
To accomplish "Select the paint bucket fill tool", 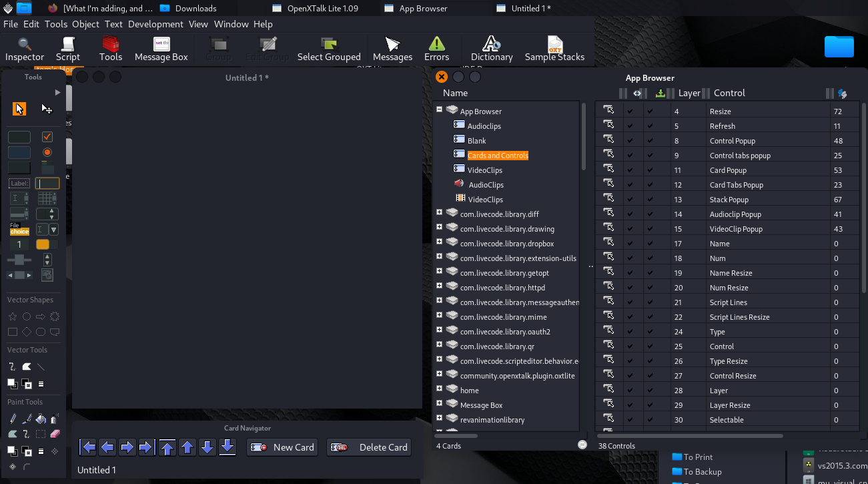I will click(41, 419).
